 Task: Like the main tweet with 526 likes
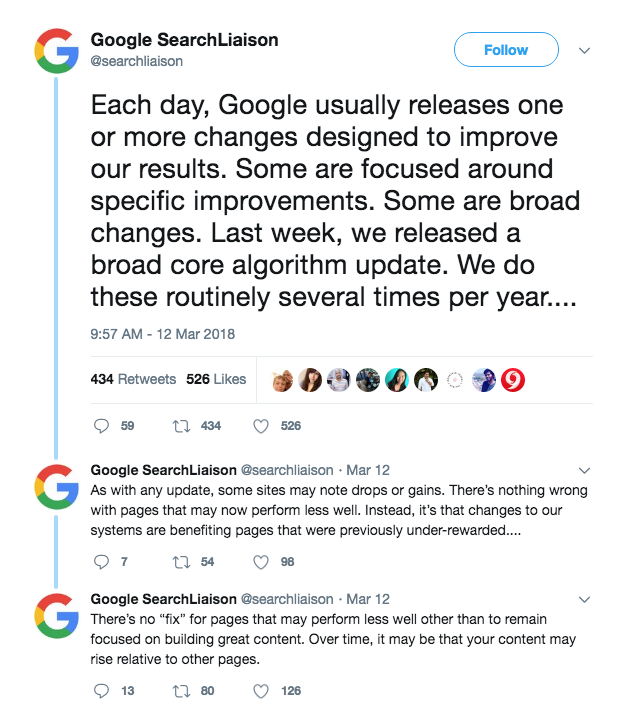[x=261, y=426]
